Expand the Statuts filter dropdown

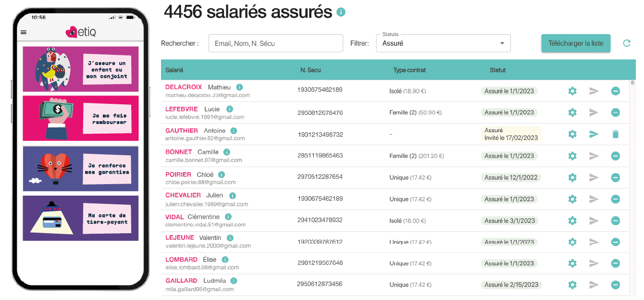[443, 43]
